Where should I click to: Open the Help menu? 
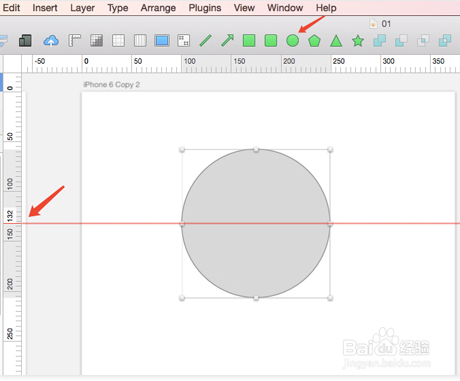click(326, 8)
